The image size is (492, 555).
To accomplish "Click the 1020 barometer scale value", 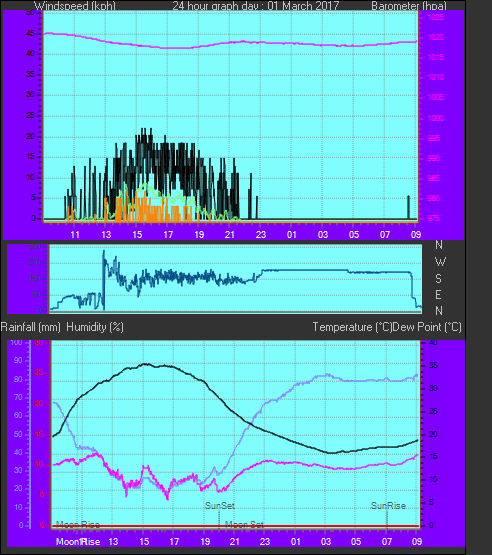I will [x=435, y=37].
